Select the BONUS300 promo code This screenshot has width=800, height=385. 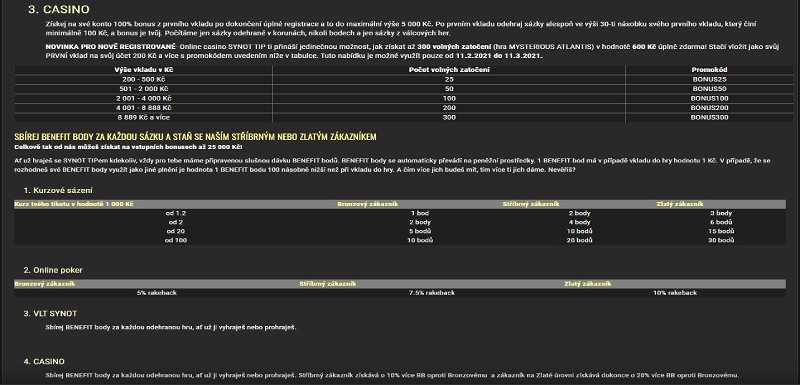pos(709,118)
